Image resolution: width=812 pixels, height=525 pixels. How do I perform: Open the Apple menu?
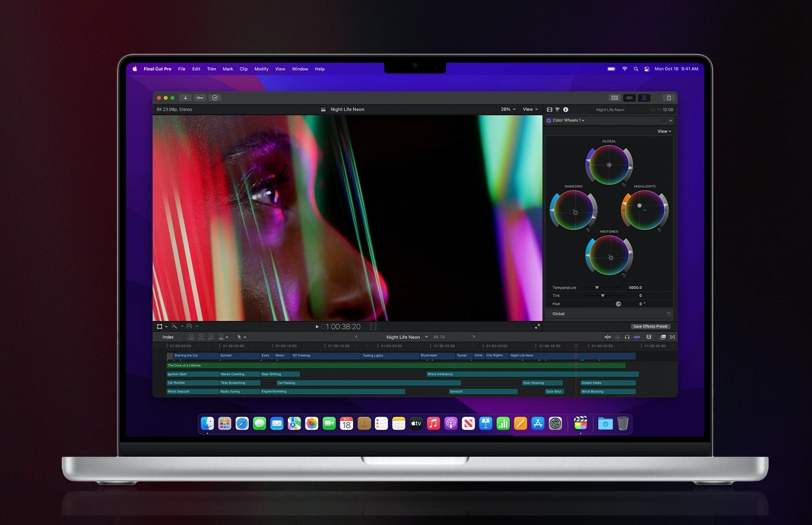135,69
